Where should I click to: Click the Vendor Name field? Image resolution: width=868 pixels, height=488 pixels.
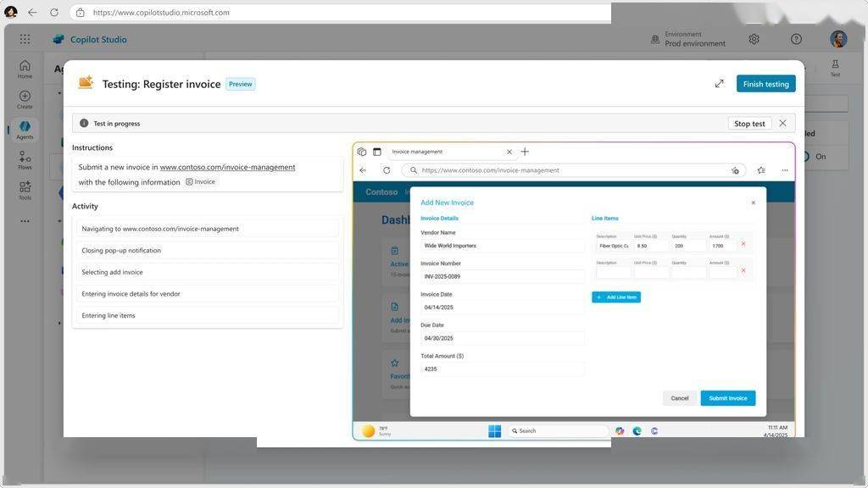[x=502, y=246]
